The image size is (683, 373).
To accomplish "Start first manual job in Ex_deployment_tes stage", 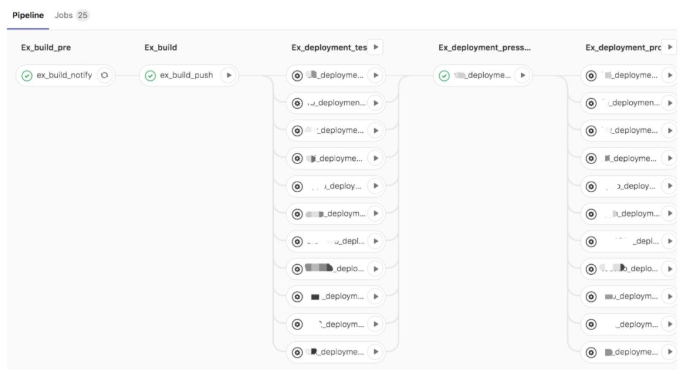I will [375, 75].
